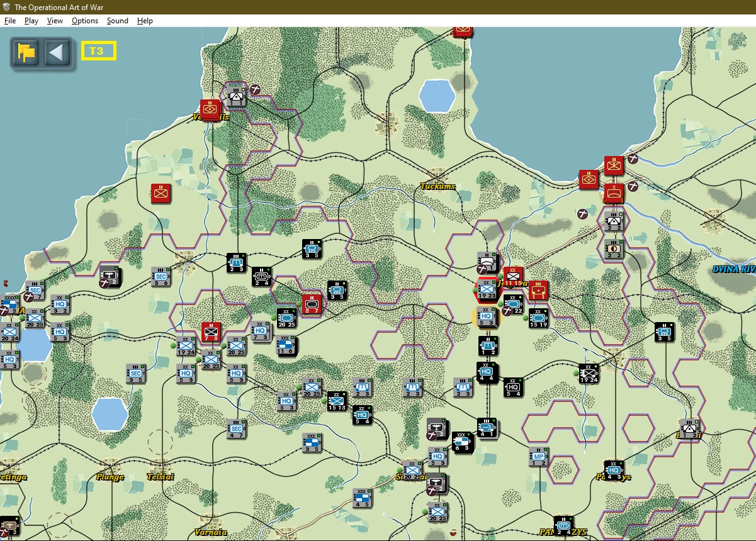The image size is (756, 541).
Task: Select black armored division 15 19
Action: [538, 318]
